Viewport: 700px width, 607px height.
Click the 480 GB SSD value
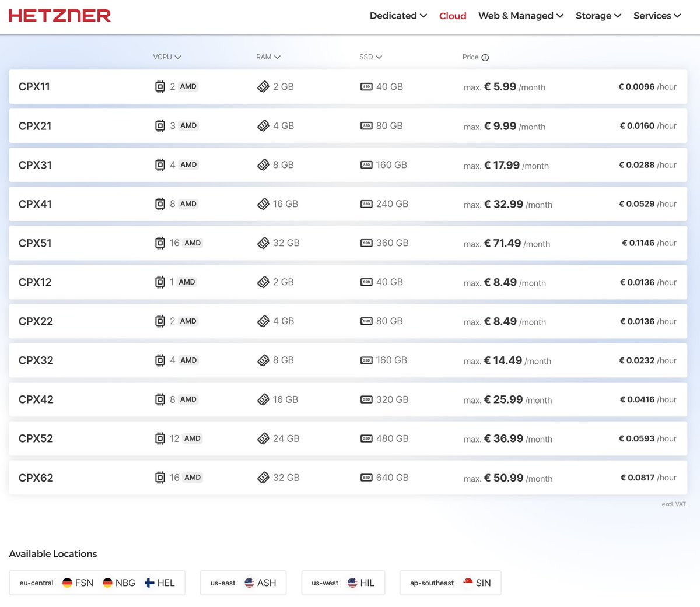pos(393,438)
